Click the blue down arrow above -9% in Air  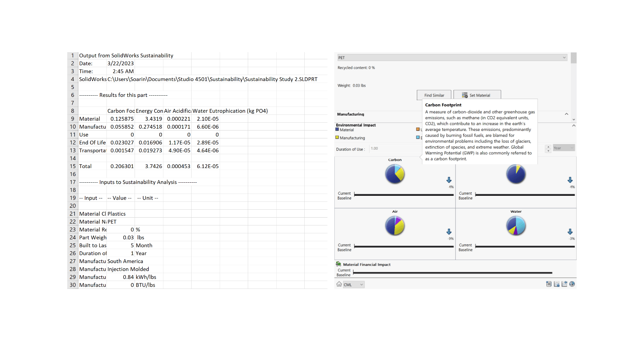[x=449, y=232]
